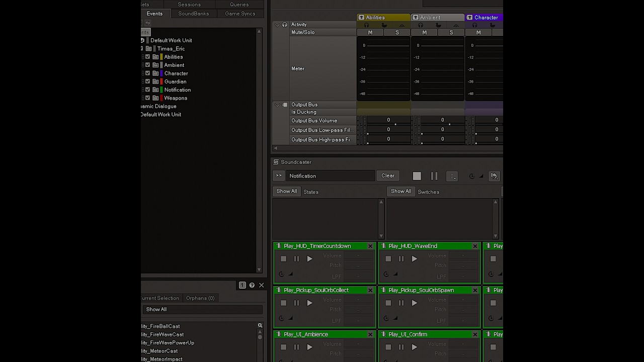Click the Activity row headphone icon

(285, 25)
